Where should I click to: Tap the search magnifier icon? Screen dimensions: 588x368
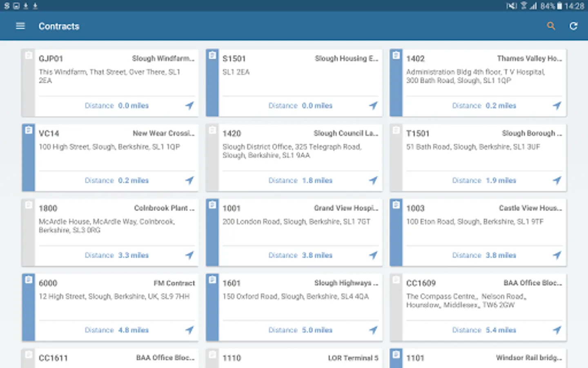pyautogui.click(x=551, y=26)
